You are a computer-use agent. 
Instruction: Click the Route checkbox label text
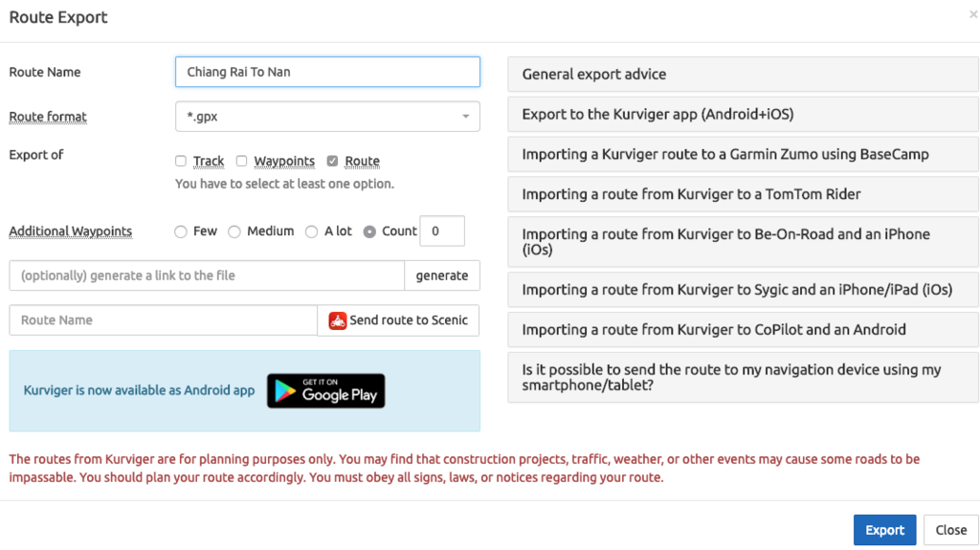[362, 162]
